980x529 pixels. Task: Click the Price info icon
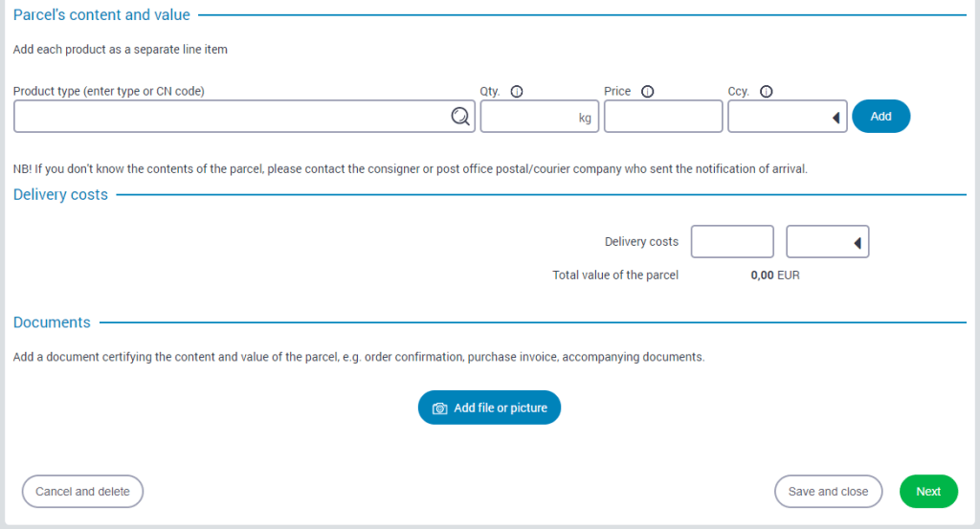point(647,92)
